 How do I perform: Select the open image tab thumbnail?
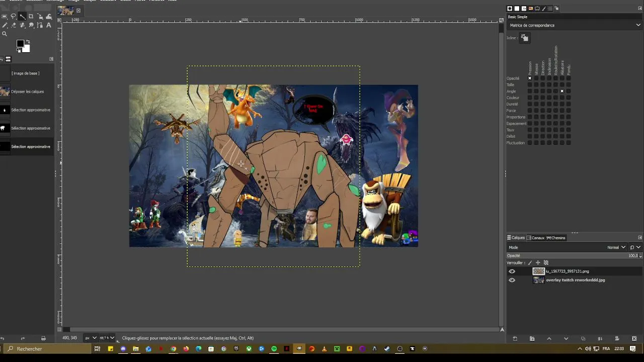click(x=65, y=10)
